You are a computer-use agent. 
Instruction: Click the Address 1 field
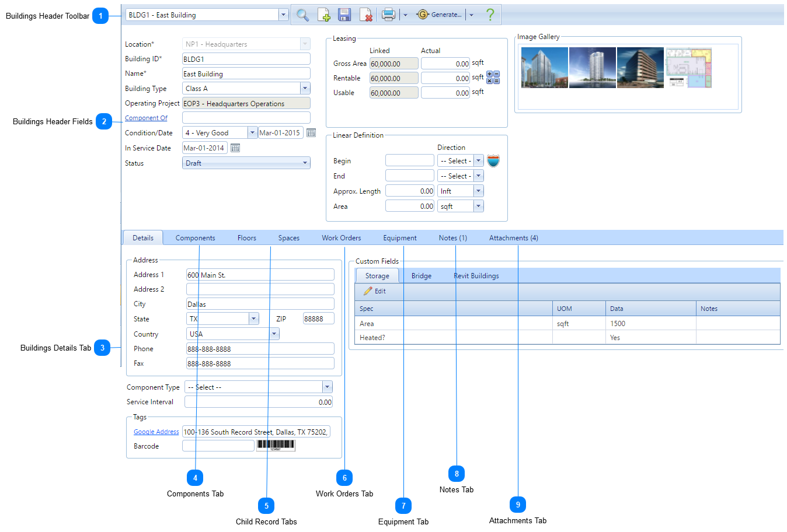(260, 275)
